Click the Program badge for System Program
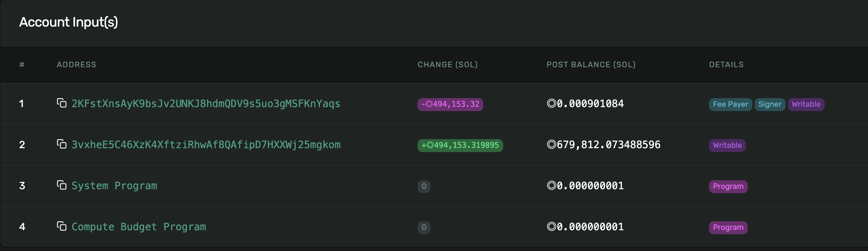Screen dimensions: 868x251 pos(728,186)
